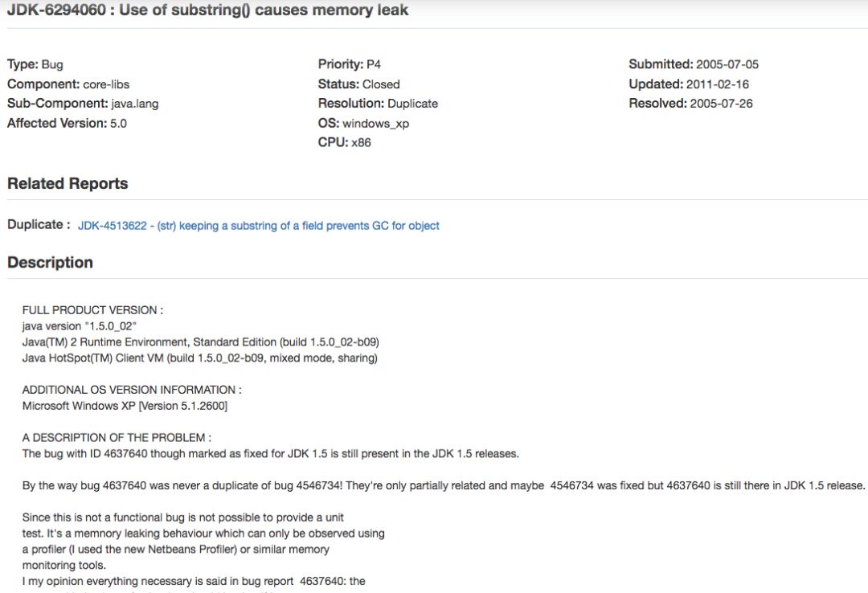This screenshot has height=593, width=868.
Task: Select the Type value Bug
Action: [x=52, y=64]
